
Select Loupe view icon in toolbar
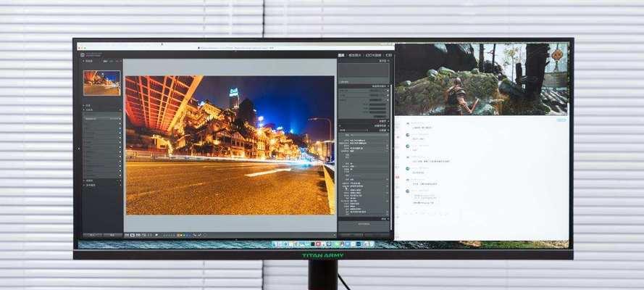(x=133, y=235)
